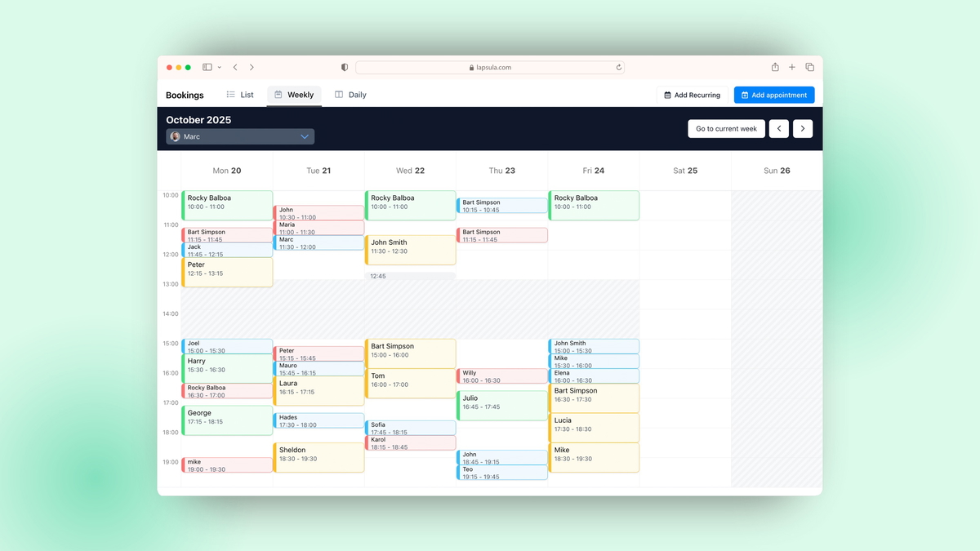Click the calendar-plus icon inside Add appointment
980x551 pixels.
[x=746, y=95]
